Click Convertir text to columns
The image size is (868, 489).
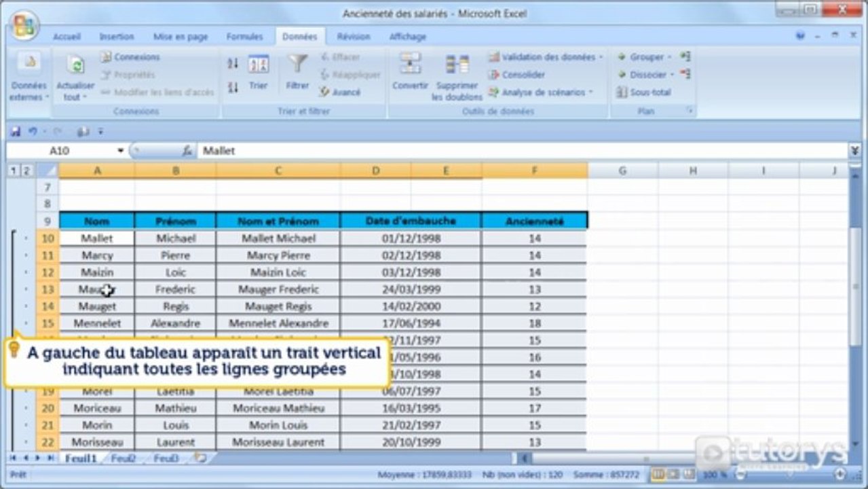(x=410, y=73)
